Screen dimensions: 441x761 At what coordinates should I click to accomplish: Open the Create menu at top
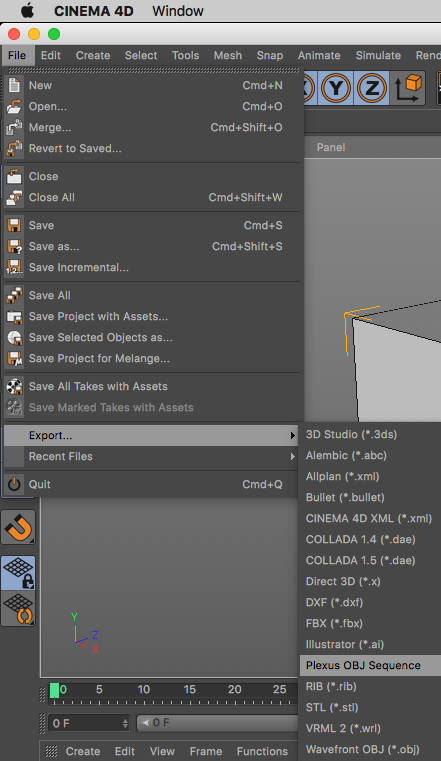click(x=93, y=55)
